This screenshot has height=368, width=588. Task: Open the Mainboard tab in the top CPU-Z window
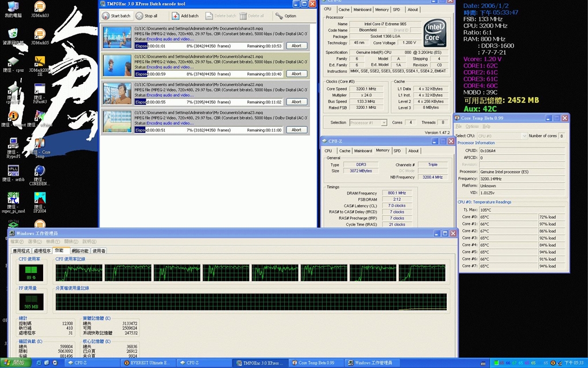362,10
